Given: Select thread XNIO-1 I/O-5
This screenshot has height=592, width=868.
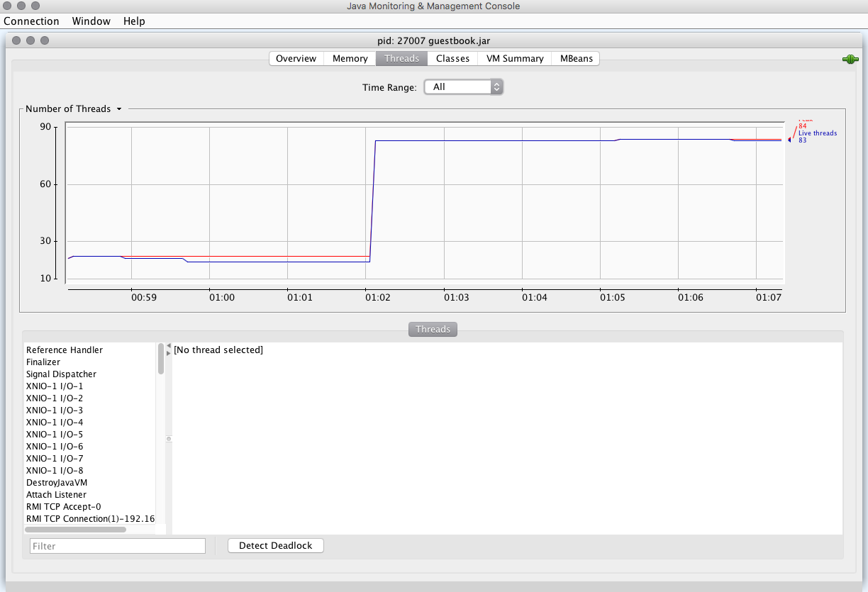Looking at the screenshot, I should tap(89, 435).
